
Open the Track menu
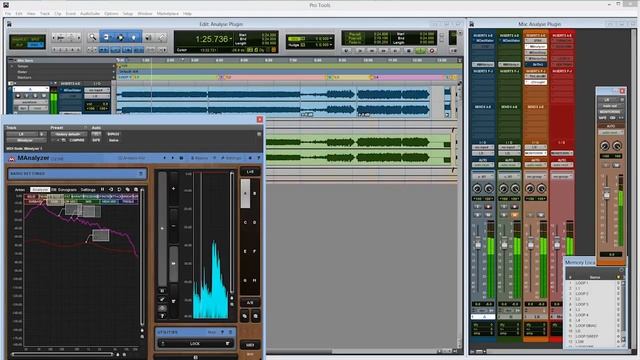coord(44,13)
